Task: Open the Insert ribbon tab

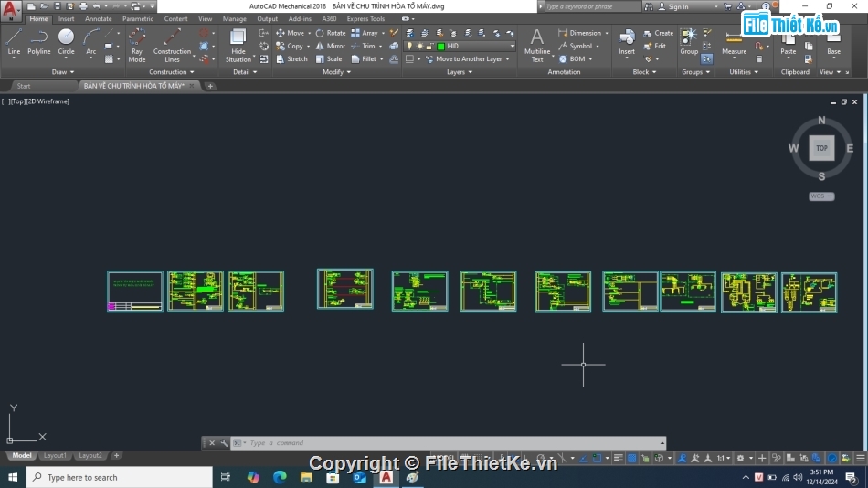Action: point(66,19)
